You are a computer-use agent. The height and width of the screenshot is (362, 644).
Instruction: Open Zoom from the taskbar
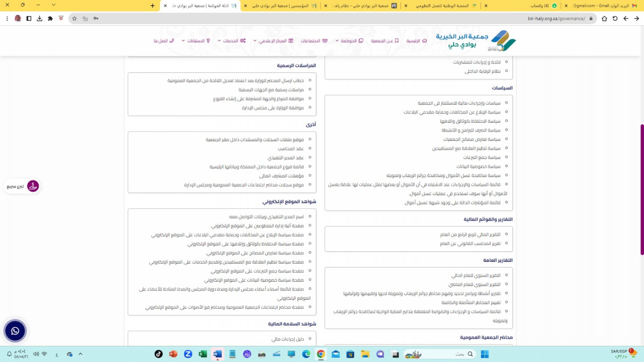(188, 354)
